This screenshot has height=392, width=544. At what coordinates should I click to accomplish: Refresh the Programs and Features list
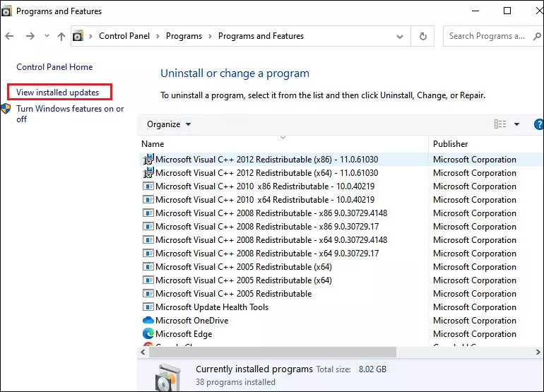click(423, 36)
